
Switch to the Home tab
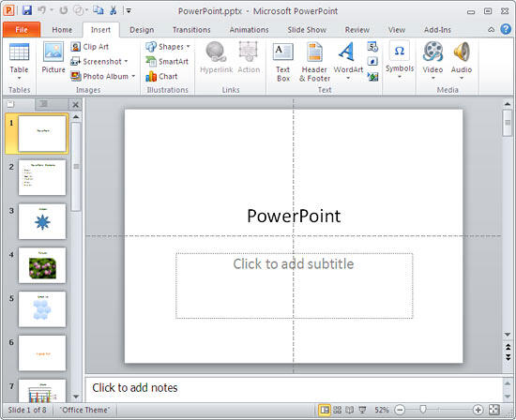click(x=62, y=30)
